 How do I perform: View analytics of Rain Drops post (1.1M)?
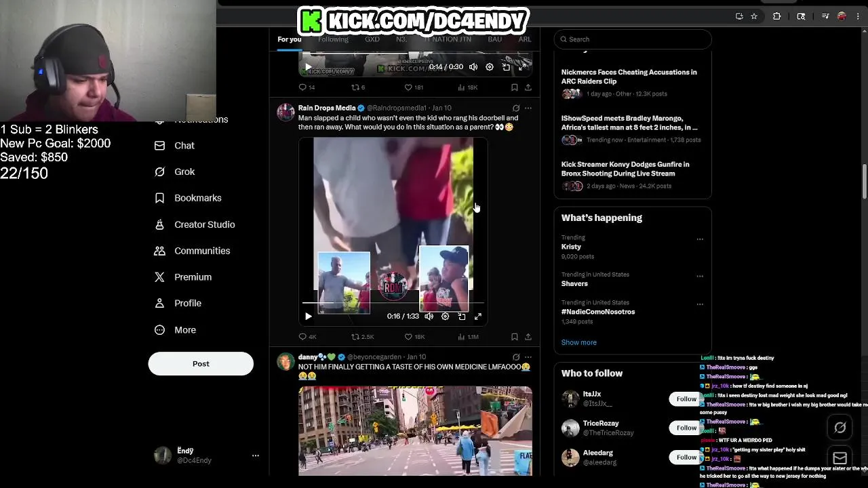coord(468,337)
